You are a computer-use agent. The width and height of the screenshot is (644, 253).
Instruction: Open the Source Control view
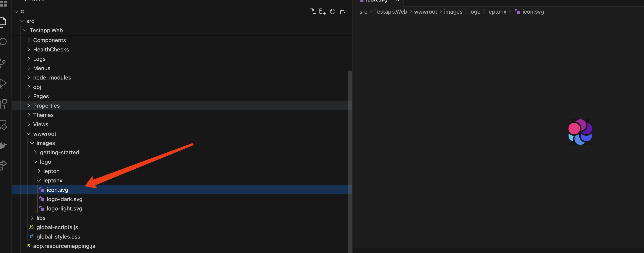coord(3,63)
